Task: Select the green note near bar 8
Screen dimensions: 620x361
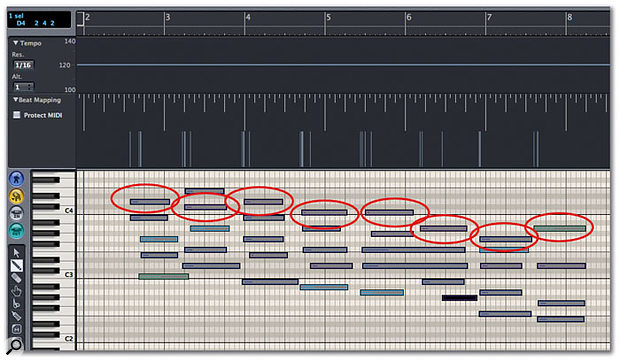Action: [560, 228]
